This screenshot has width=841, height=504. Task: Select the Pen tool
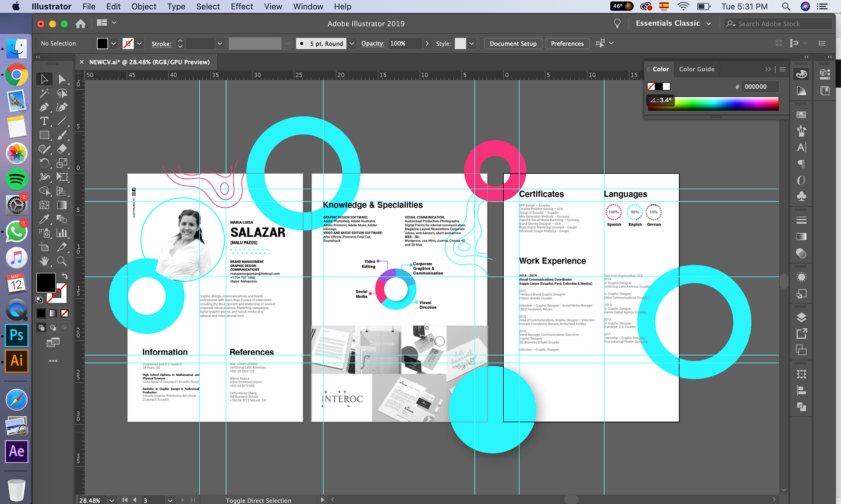[x=44, y=107]
